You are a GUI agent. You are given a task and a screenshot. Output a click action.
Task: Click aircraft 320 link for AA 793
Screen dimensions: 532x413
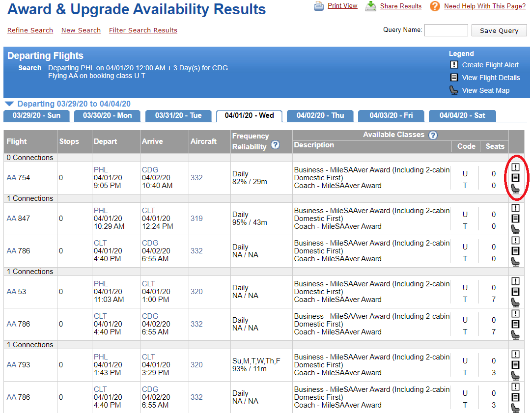[x=196, y=365]
